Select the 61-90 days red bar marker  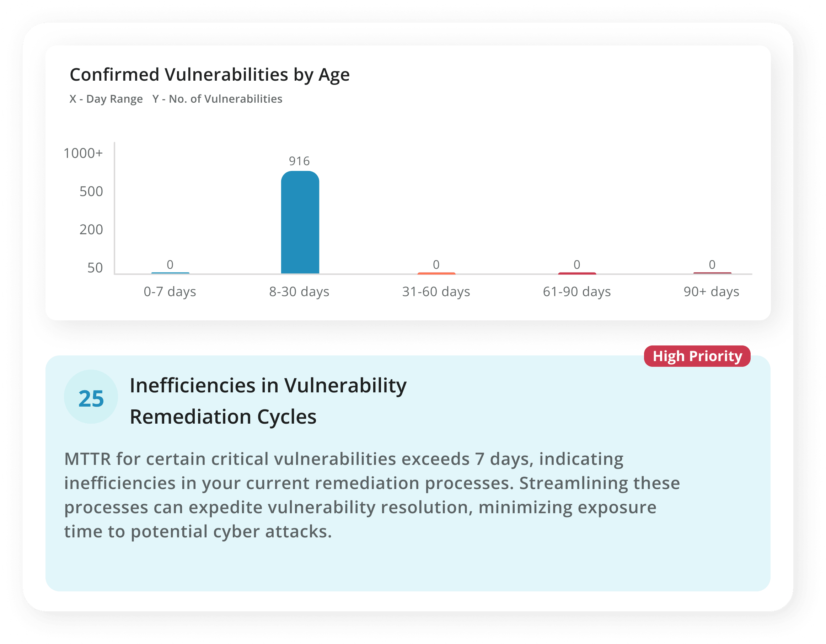coord(577,273)
